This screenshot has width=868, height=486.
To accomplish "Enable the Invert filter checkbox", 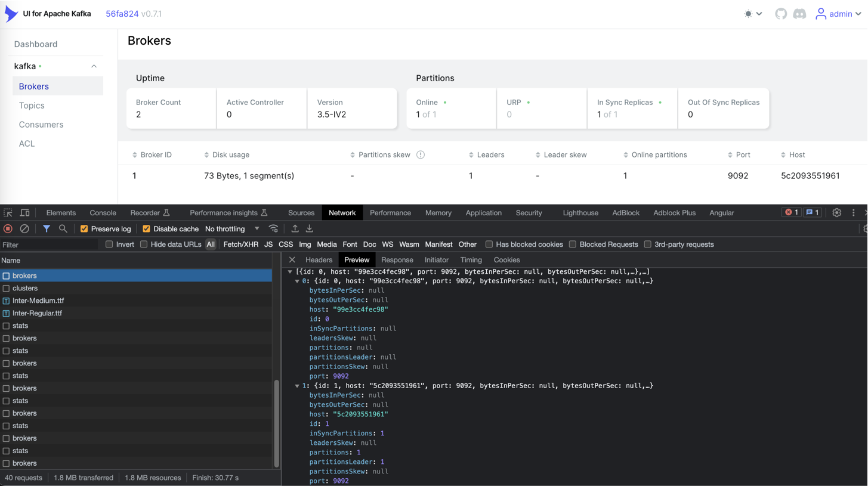I will [x=109, y=244].
